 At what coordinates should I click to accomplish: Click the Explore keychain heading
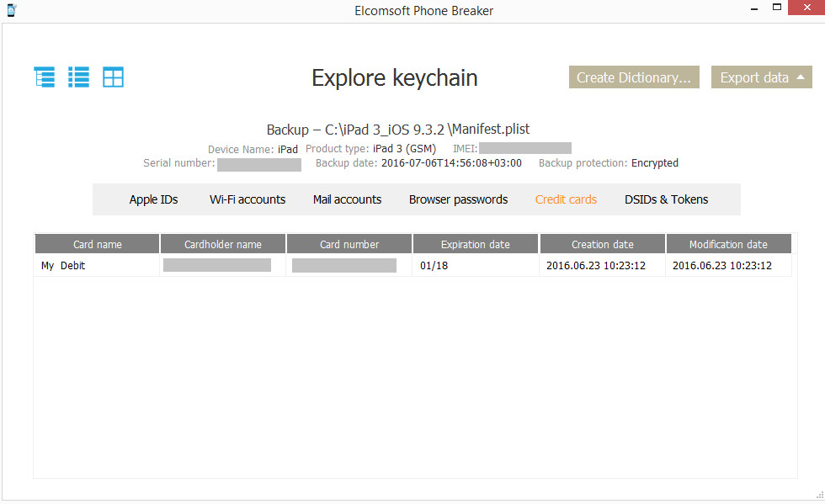[x=395, y=78]
